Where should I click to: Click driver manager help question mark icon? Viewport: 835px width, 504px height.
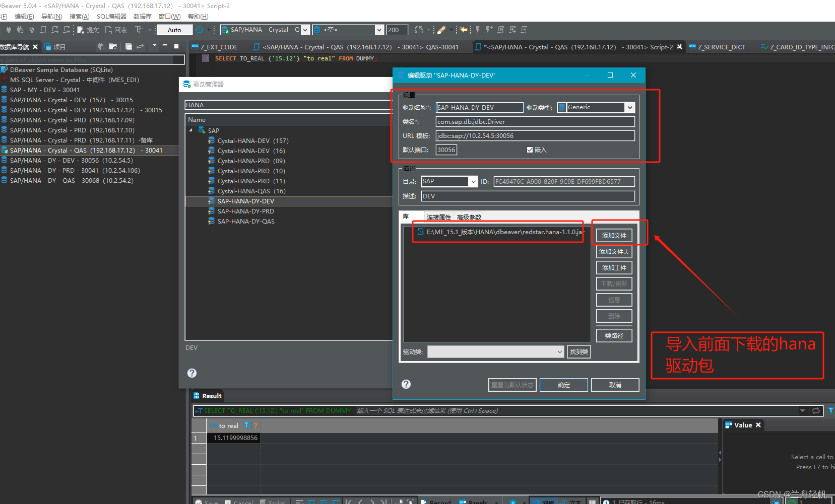(x=192, y=373)
